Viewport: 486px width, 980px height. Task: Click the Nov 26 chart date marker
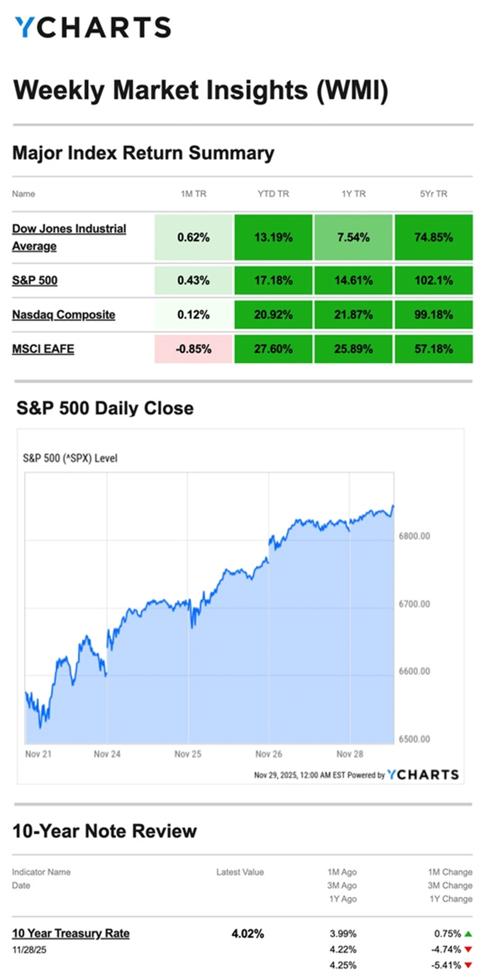(269, 754)
